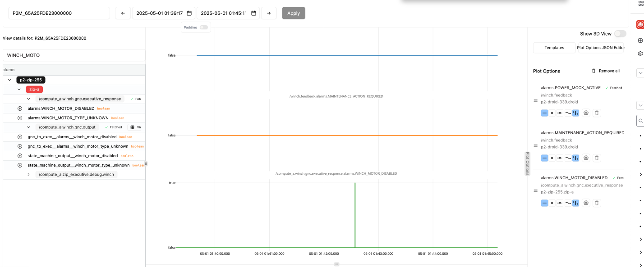
Task: Toggle step line shape for POWER_MOCK_ACTIVE
Action: coord(576,113)
